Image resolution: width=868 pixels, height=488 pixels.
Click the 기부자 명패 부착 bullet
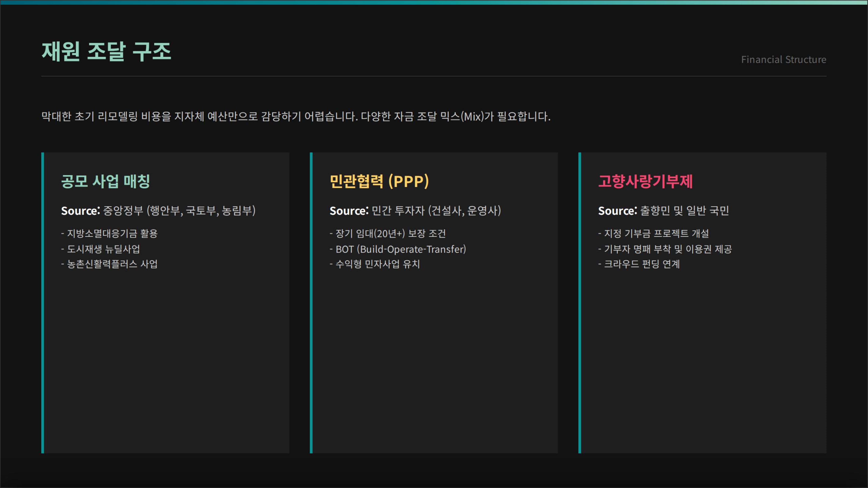click(665, 249)
